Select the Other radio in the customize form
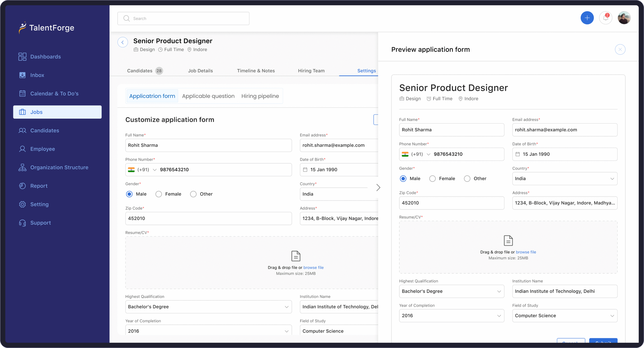 (x=193, y=194)
